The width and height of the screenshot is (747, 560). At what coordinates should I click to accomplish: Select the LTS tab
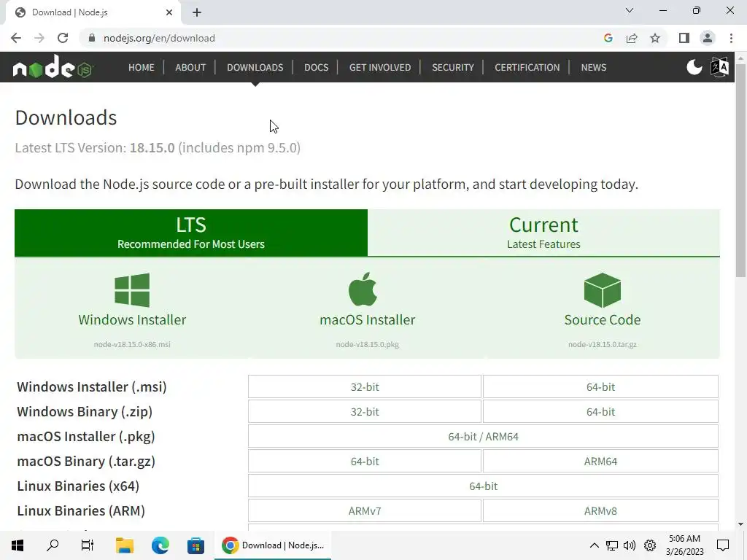[191, 233]
